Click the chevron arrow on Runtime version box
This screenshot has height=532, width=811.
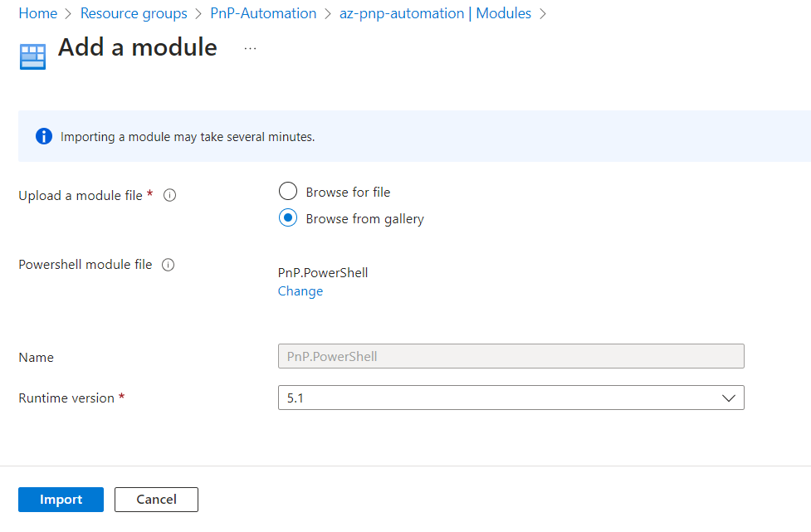[x=728, y=398]
